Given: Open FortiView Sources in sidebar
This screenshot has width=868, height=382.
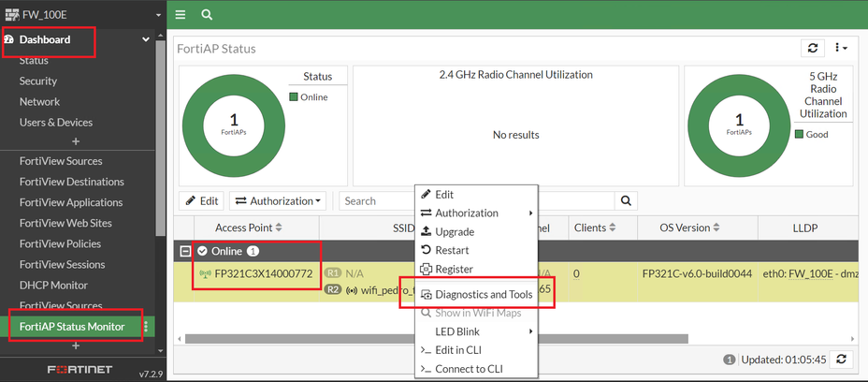Looking at the screenshot, I should tap(61, 161).
